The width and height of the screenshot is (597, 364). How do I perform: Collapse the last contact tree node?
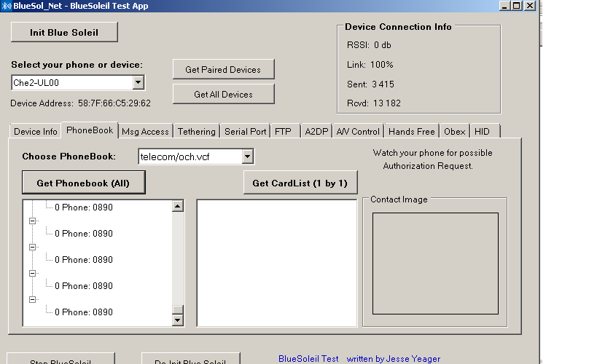click(x=32, y=299)
